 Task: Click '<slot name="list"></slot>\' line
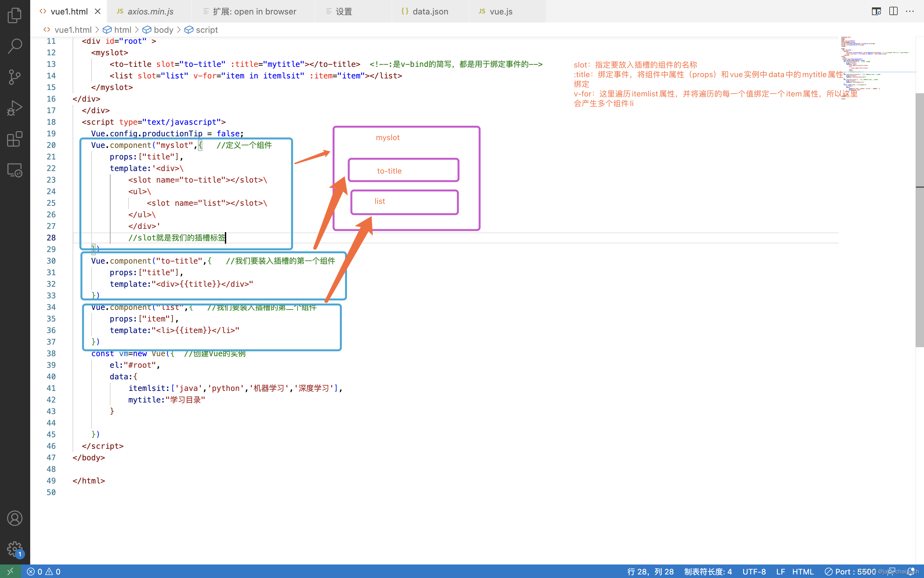207,203
